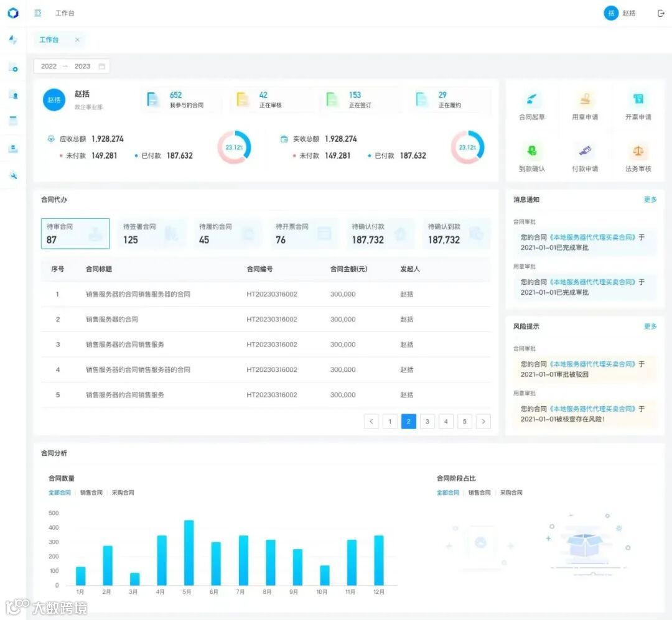The image size is (672, 620).
Task: Click the yellow 正在审核 document icon
Action: 242,99
